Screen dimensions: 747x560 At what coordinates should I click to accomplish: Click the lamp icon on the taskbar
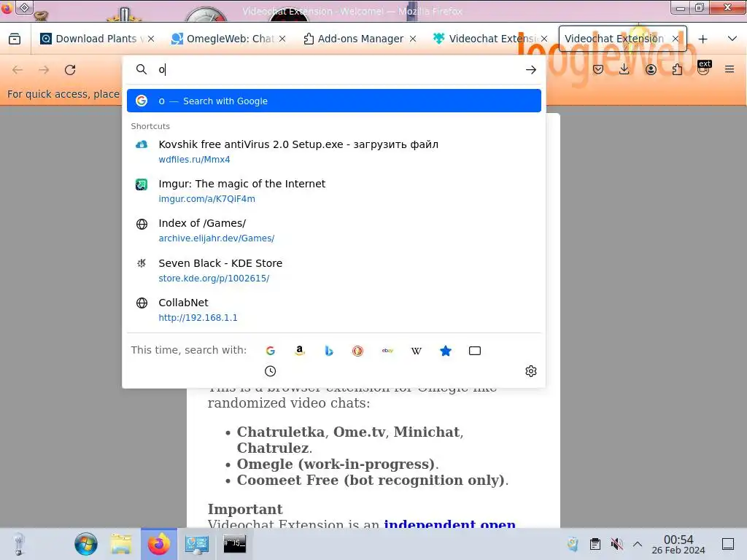pos(19,544)
